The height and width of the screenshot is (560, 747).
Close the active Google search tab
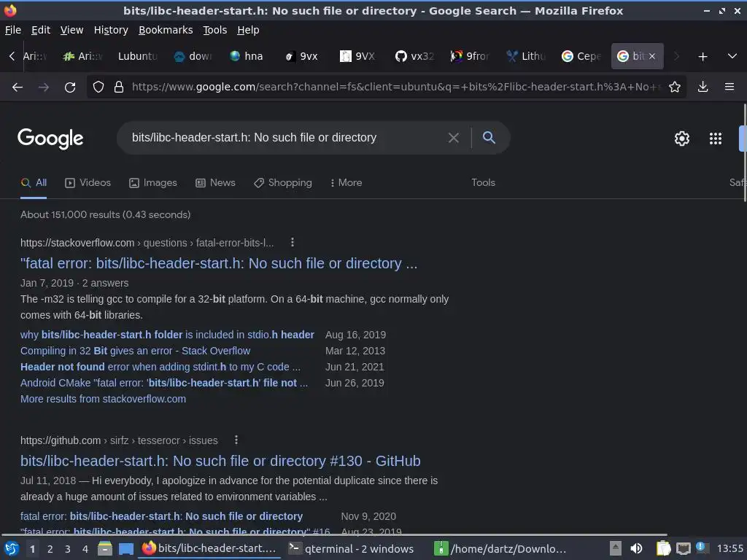point(652,56)
